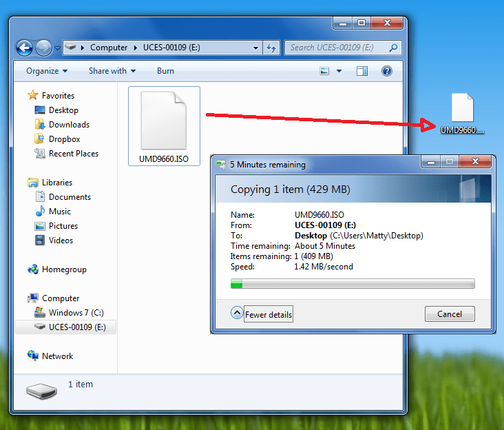Select Network in the navigation pane

[58, 356]
